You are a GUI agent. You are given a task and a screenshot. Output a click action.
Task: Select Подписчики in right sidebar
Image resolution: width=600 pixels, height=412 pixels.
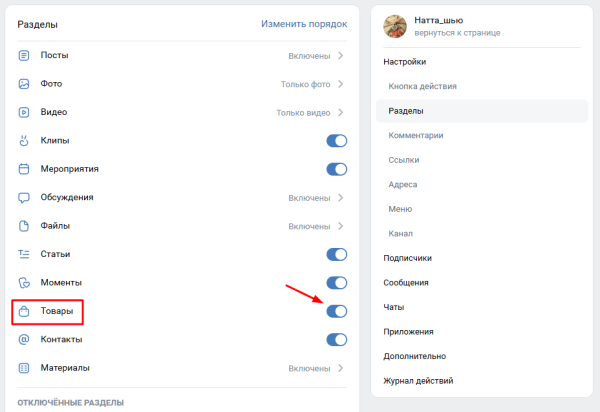(407, 258)
